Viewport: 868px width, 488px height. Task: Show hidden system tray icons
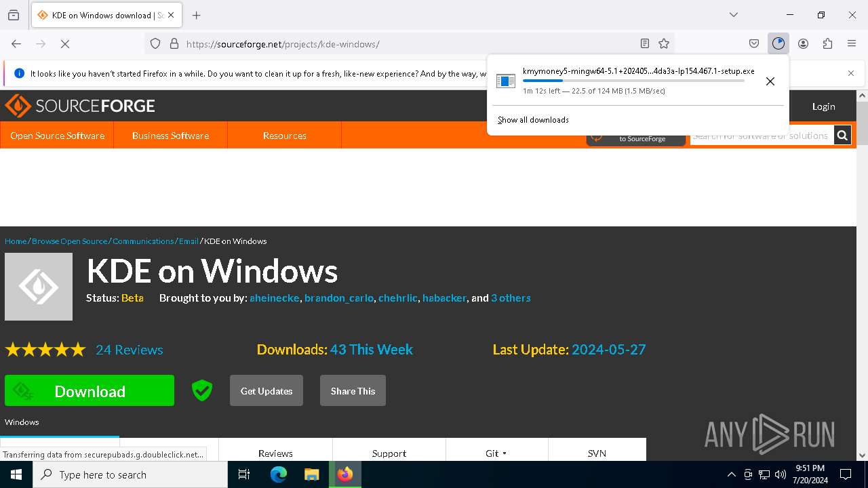[x=731, y=474]
